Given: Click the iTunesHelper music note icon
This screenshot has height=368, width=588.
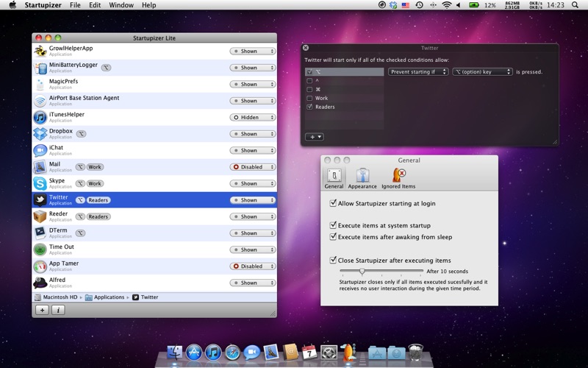Looking at the screenshot, I should 40,117.
